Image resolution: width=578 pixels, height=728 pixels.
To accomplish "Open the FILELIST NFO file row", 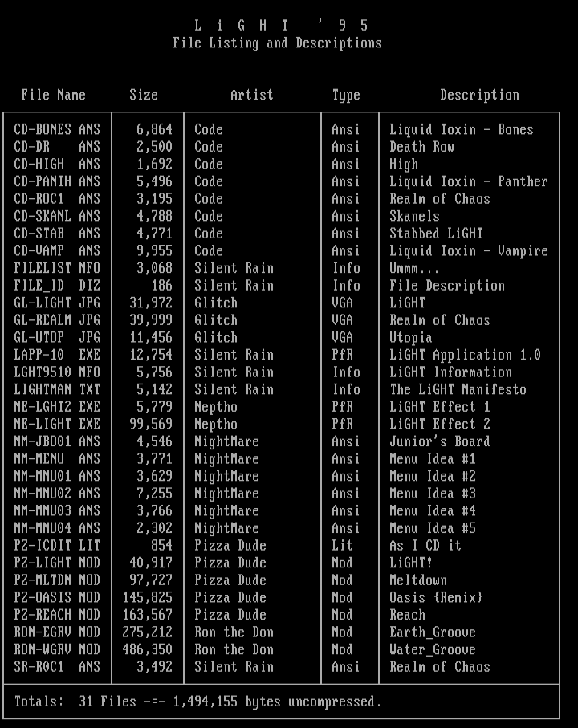I will tap(57, 268).
